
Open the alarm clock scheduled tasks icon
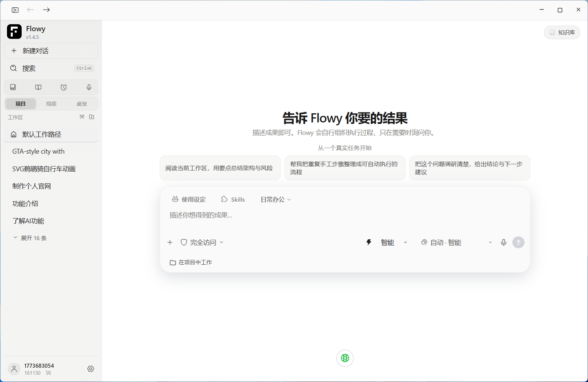(x=63, y=87)
